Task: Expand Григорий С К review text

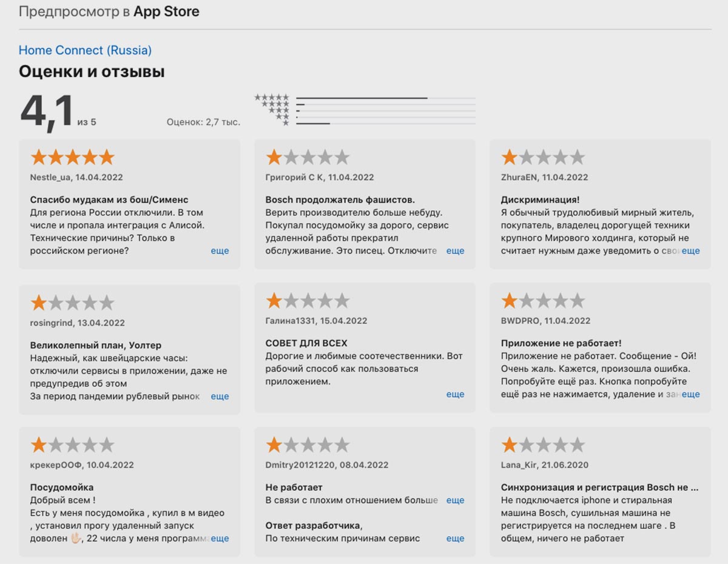Action: [x=455, y=250]
